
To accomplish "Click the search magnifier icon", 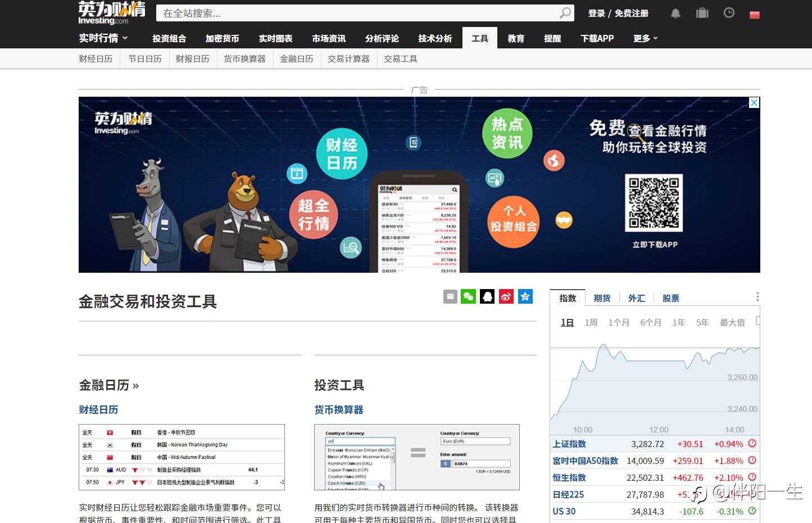I will point(565,13).
